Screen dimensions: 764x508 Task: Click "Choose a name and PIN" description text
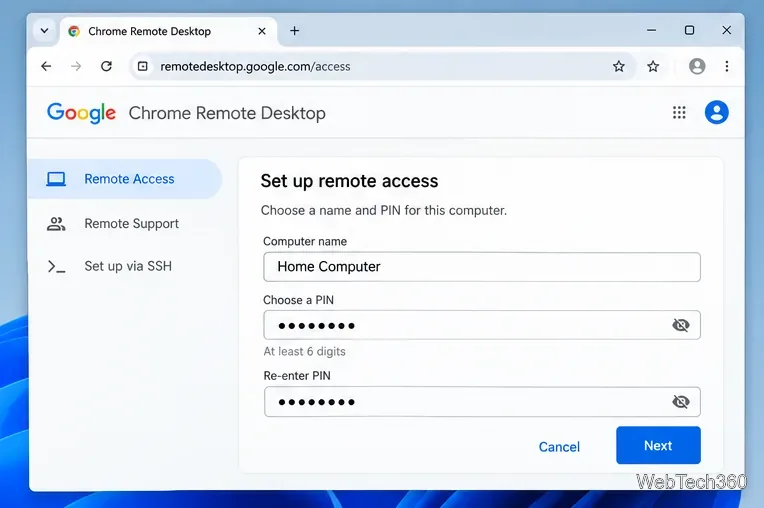point(384,210)
